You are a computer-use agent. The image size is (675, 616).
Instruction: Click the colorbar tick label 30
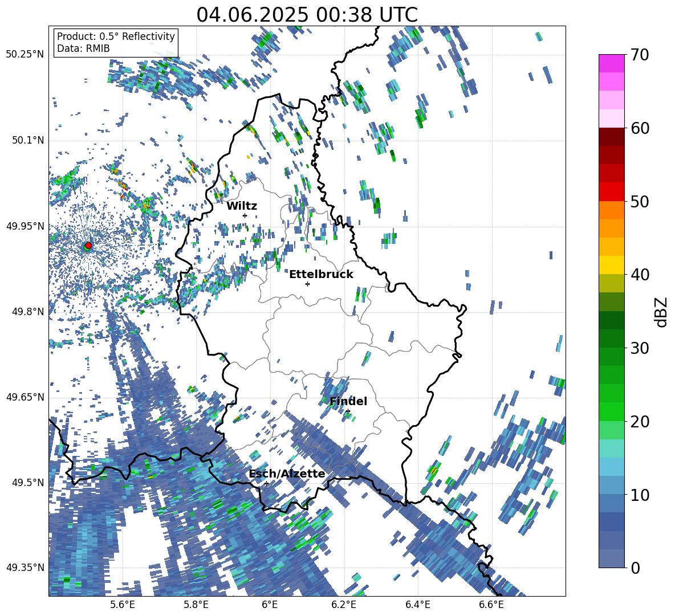(640, 348)
